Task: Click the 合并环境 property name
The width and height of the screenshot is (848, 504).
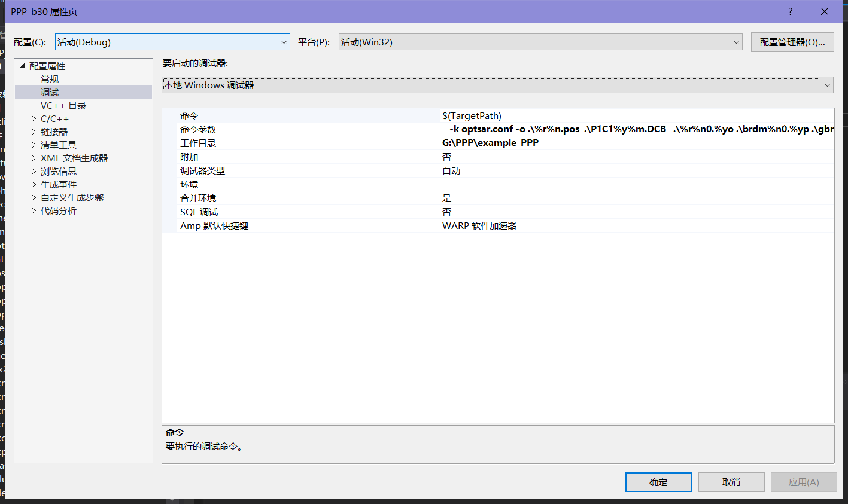Action: pos(198,198)
